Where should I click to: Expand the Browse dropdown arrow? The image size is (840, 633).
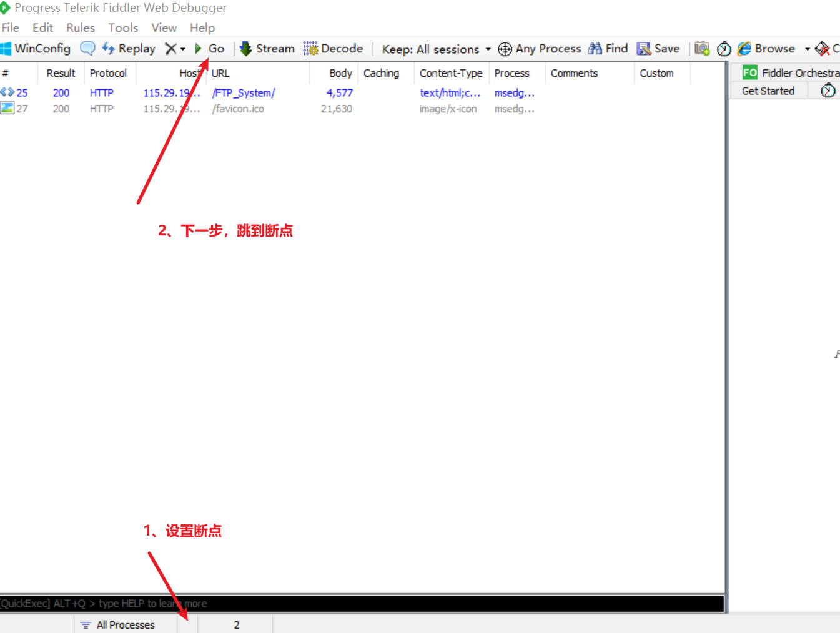(x=807, y=49)
